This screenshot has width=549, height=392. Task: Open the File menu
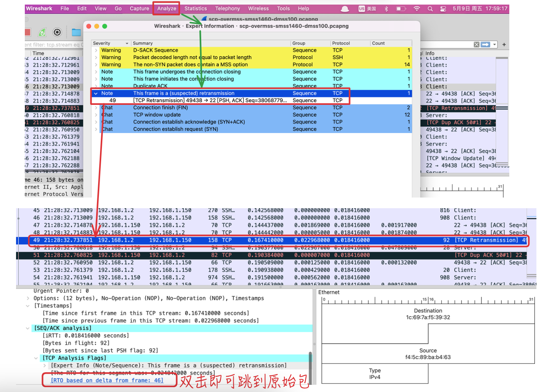click(x=65, y=8)
